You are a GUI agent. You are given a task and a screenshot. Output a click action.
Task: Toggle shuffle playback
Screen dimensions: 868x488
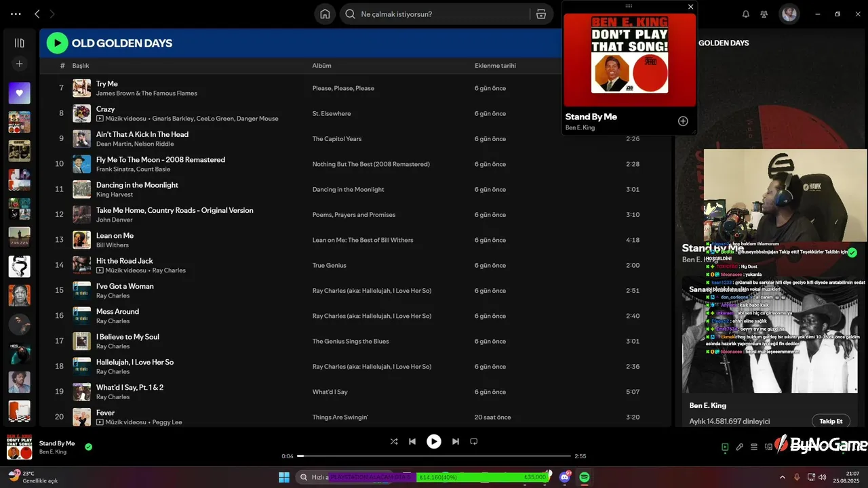tap(394, 441)
